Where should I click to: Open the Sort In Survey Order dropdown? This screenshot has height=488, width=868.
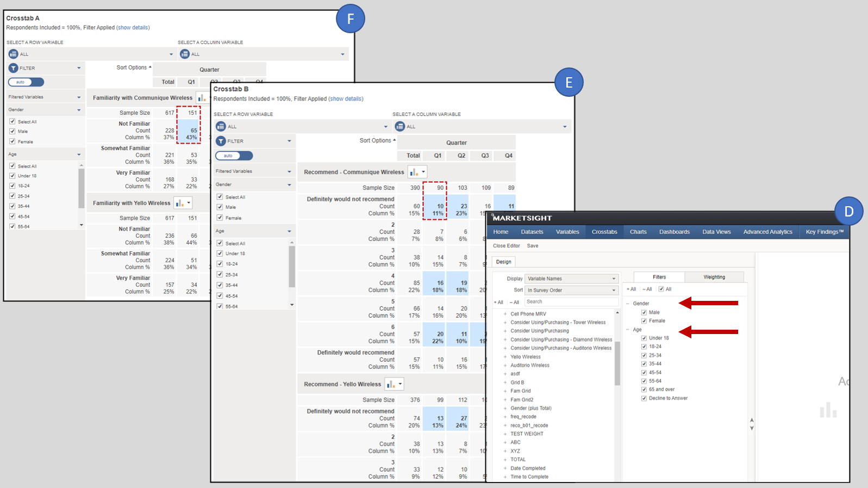(571, 290)
